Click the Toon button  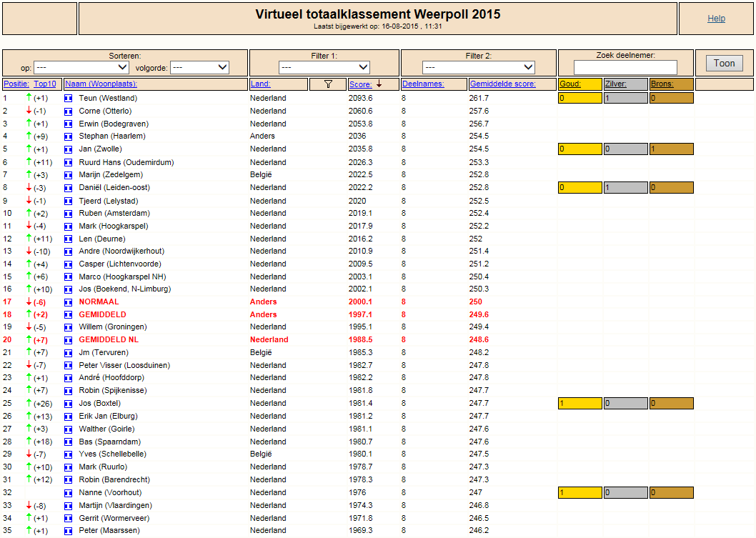tap(724, 63)
